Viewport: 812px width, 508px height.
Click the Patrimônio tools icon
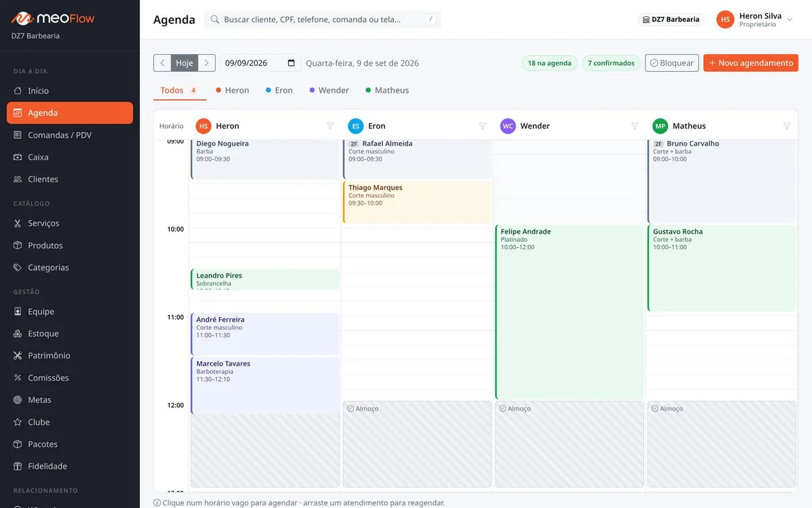[18, 356]
